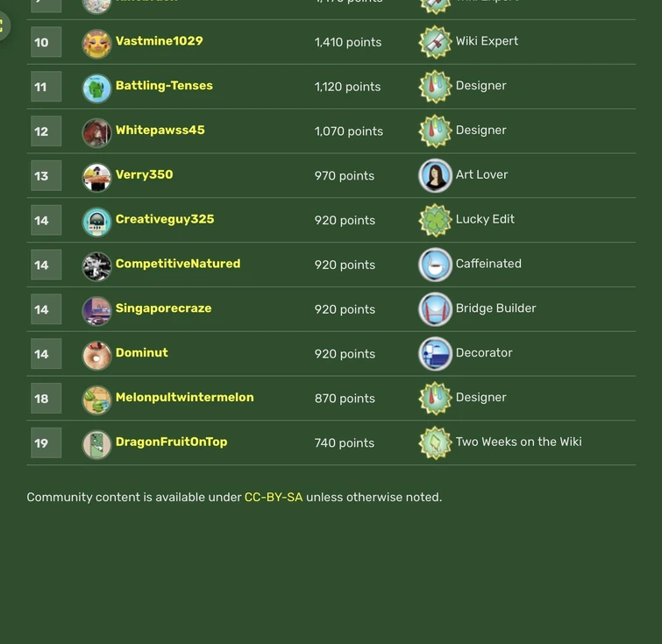
Task: Click Battling-Tenses avatar icon
Action: pyautogui.click(x=96, y=88)
